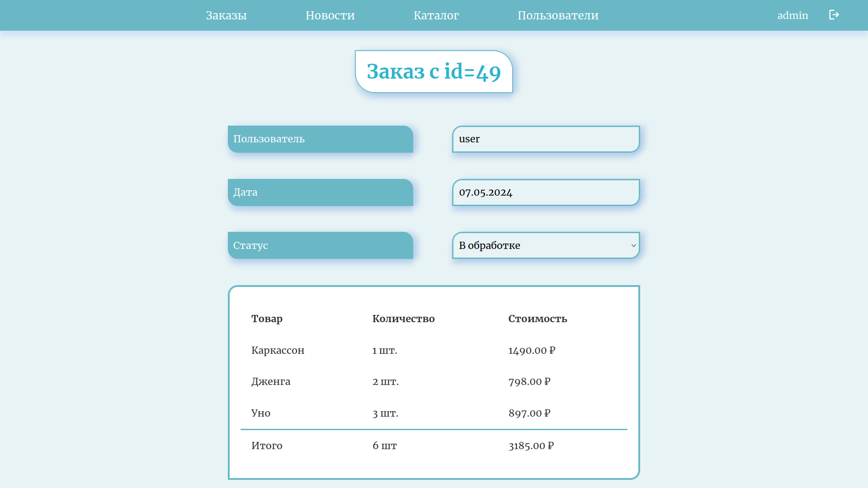The height and width of the screenshot is (488, 868).
Task: Open the Каталог page
Action: coord(436,15)
